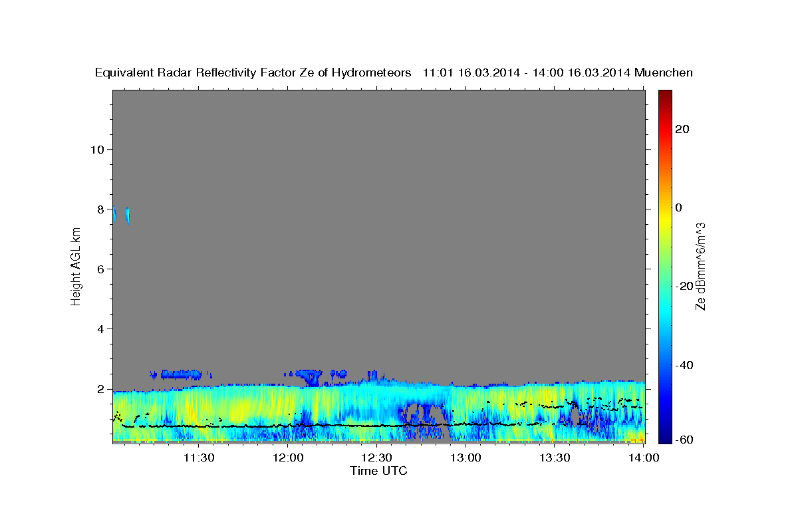The width and height of the screenshot is (798, 532).
Task: Click the colorbar tick label '0'
Action: (678, 207)
